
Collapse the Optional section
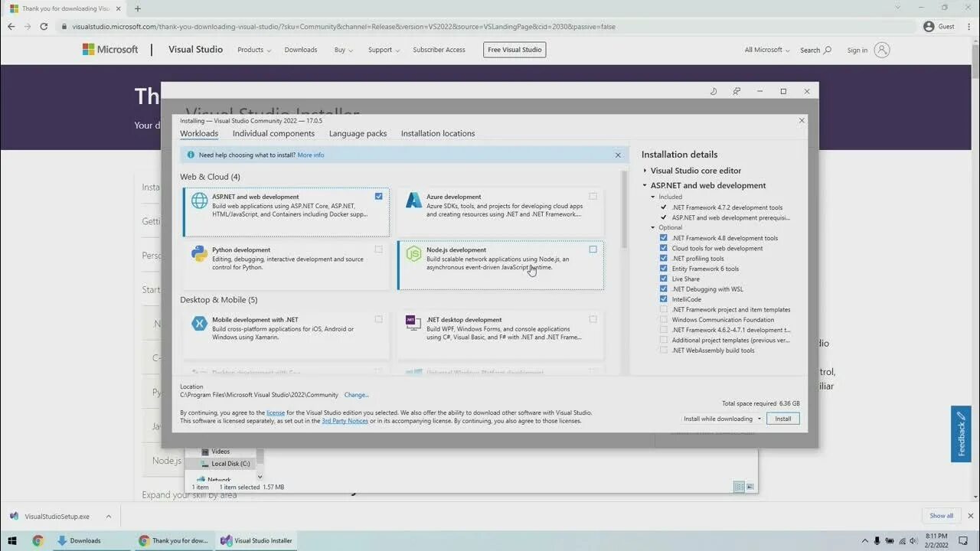click(x=653, y=227)
